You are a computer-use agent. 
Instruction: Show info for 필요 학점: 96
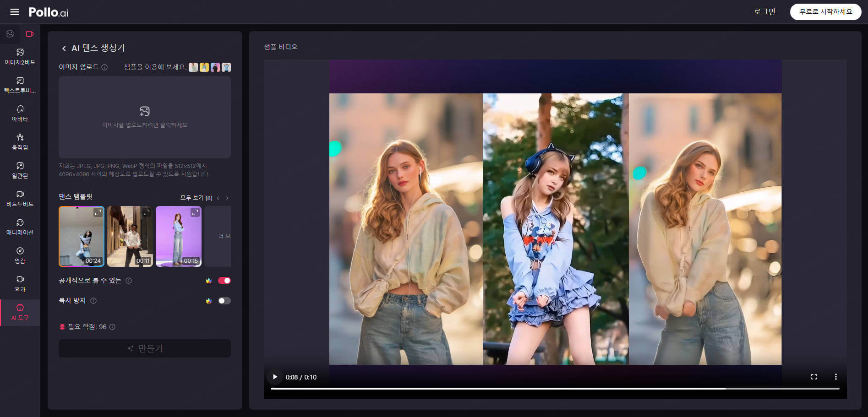pos(112,327)
